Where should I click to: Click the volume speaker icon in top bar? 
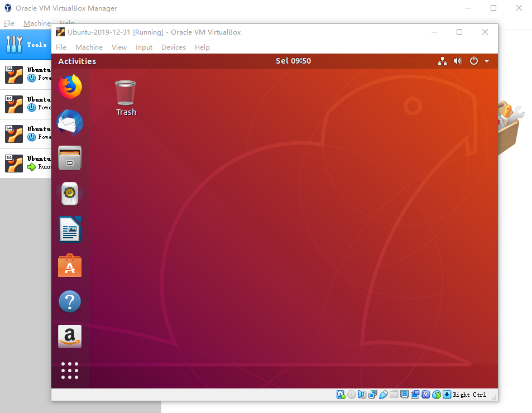(x=458, y=61)
